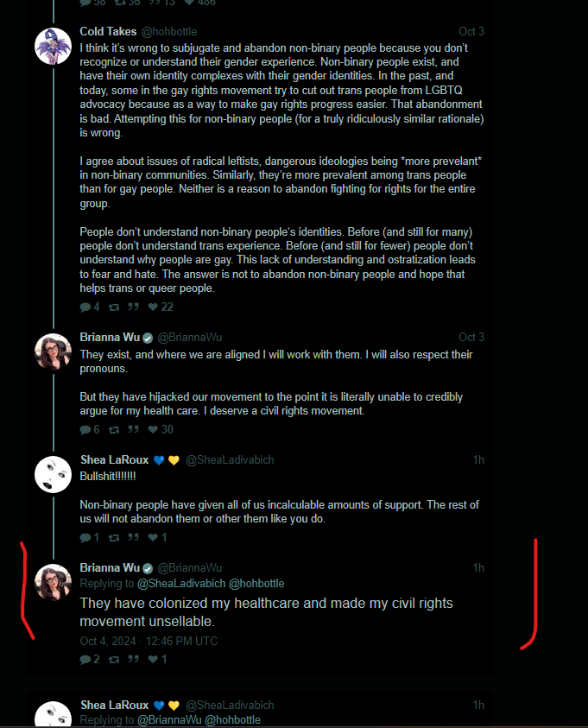Like the Cold Takes tweet with 22 hearts
Image resolution: width=588 pixels, height=728 pixels.
[160, 307]
